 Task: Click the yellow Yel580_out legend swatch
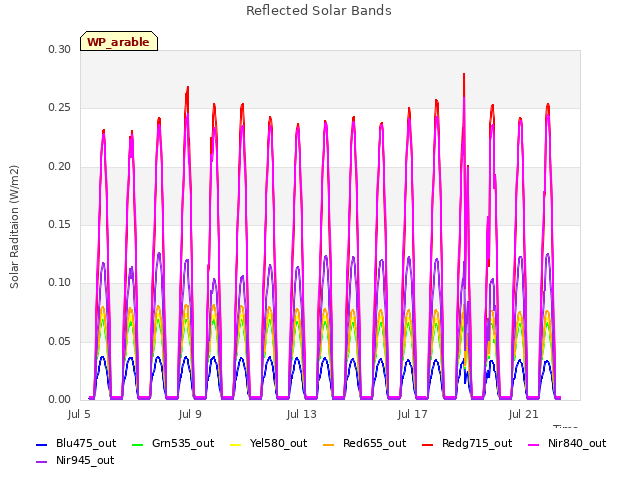pyautogui.click(x=236, y=444)
